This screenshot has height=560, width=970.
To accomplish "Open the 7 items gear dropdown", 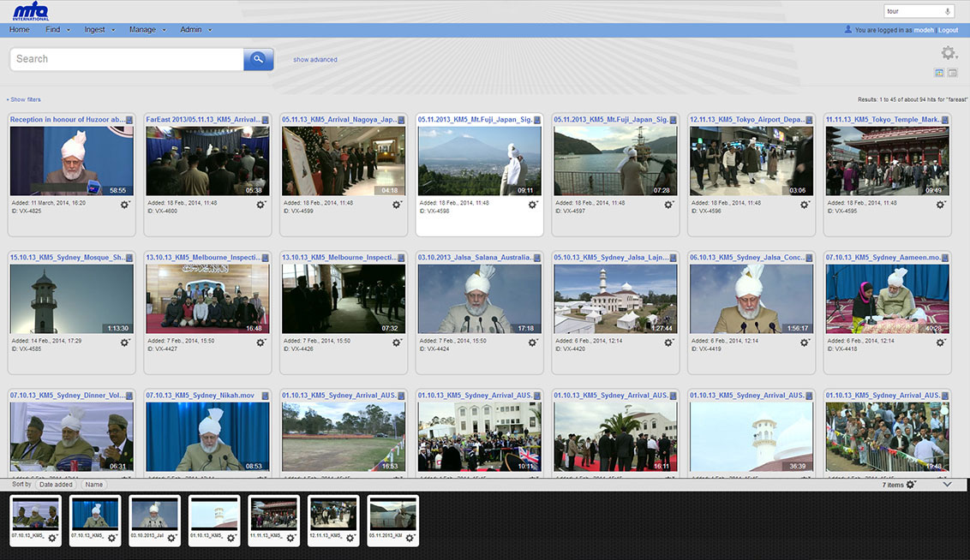I will [911, 485].
